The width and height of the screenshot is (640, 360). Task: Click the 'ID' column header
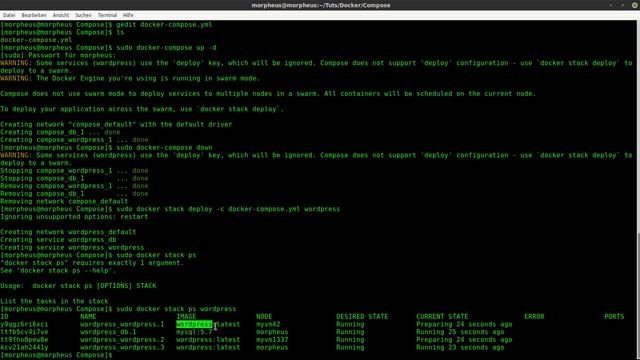[x=4, y=316]
